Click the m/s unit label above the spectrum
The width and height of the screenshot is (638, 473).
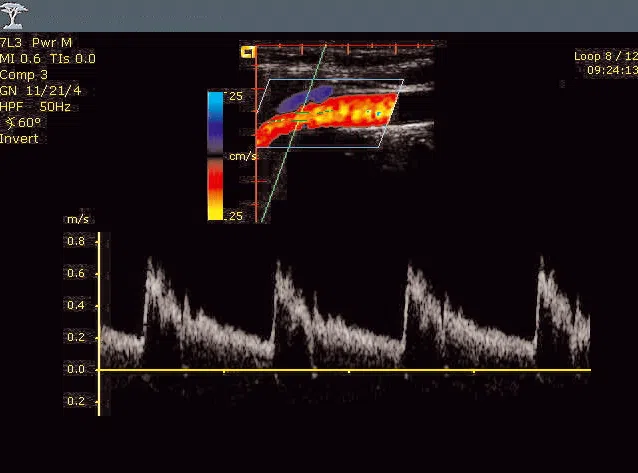(x=77, y=219)
